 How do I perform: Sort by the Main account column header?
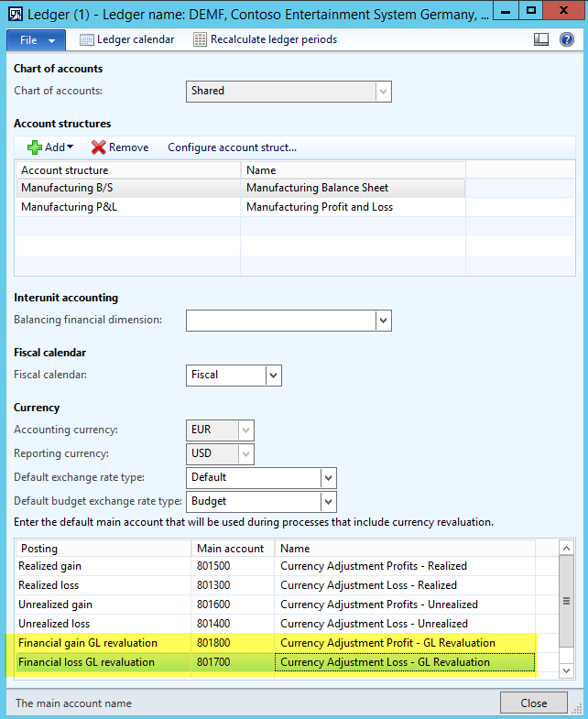coord(230,549)
